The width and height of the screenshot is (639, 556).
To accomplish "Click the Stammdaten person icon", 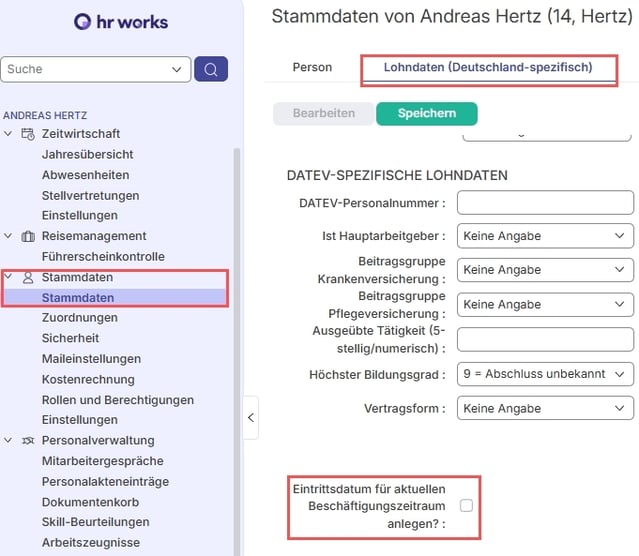I will [28, 277].
